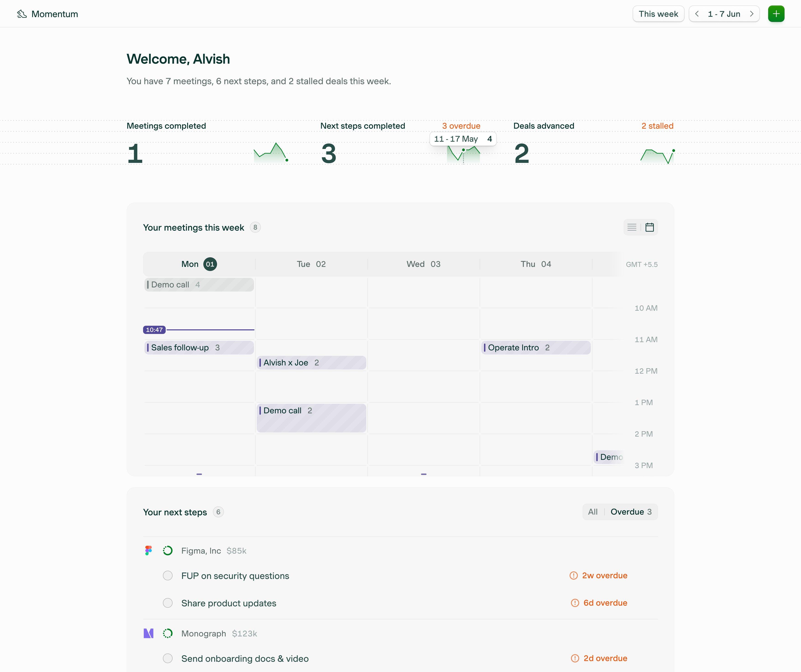
Task: Click the 2d overdue text
Action: pos(605,658)
